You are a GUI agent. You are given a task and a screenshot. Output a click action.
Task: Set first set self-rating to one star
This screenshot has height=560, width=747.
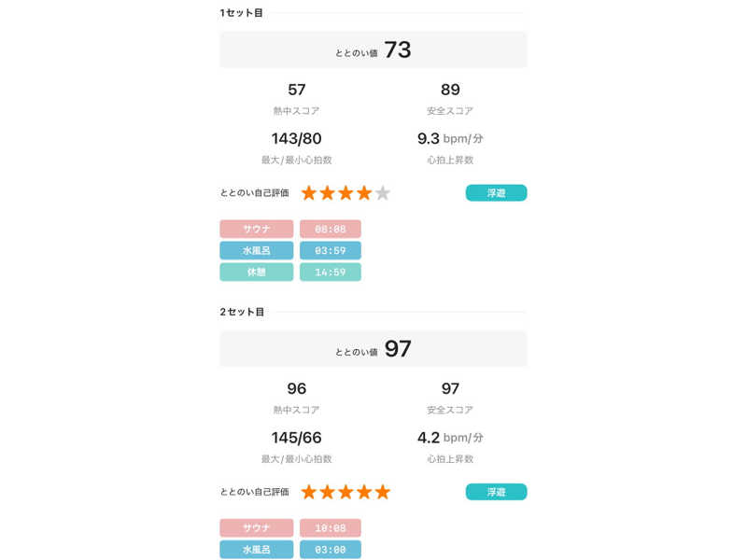click(x=309, y=193)
